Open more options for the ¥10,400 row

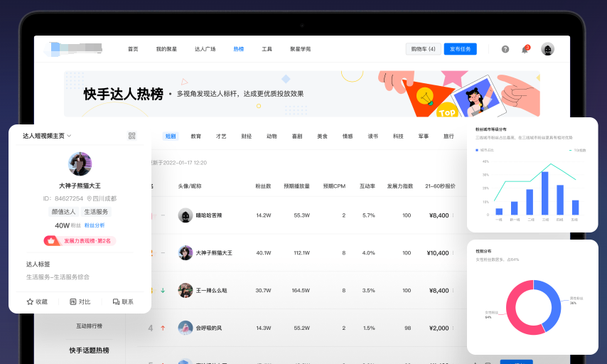point(453,253)
